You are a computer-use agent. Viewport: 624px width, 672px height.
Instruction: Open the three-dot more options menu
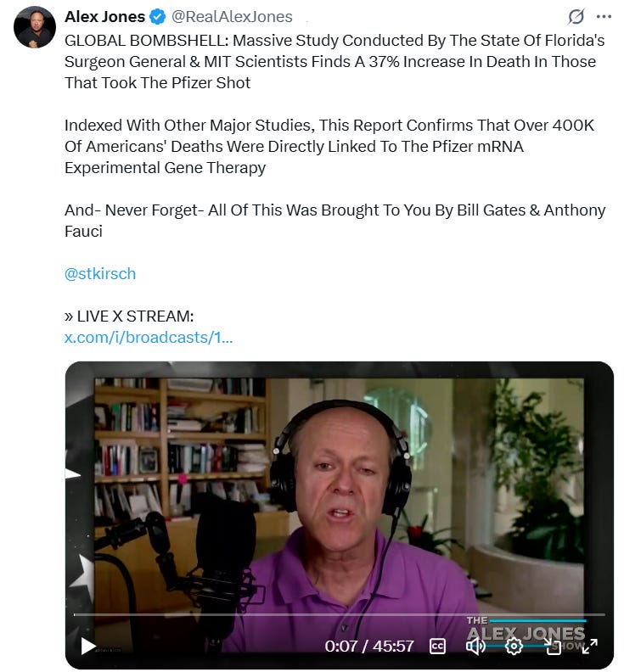(x=604, y=17)
